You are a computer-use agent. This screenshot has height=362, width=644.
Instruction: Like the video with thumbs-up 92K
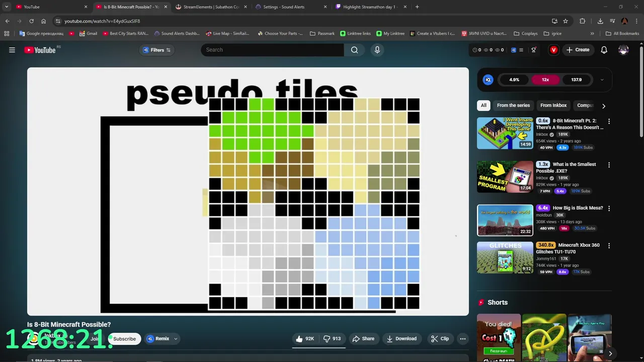click(305, 339)
